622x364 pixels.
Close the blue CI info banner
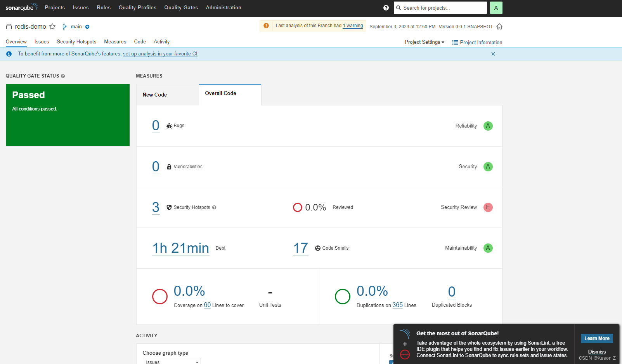(x=493, y=54)
